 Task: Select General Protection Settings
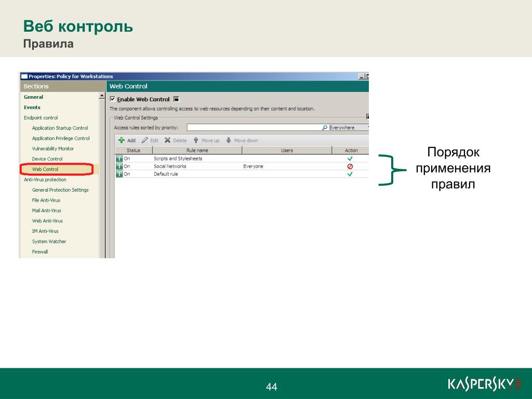point(60,190)
